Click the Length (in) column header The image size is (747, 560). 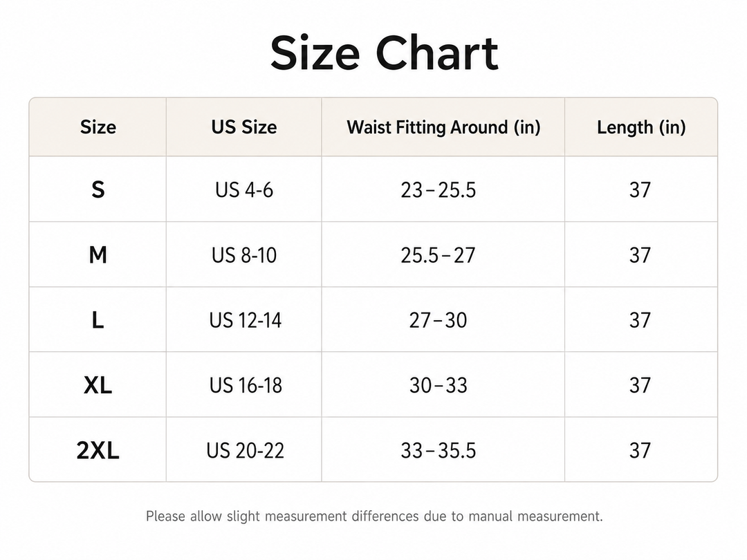coord(641,127)
